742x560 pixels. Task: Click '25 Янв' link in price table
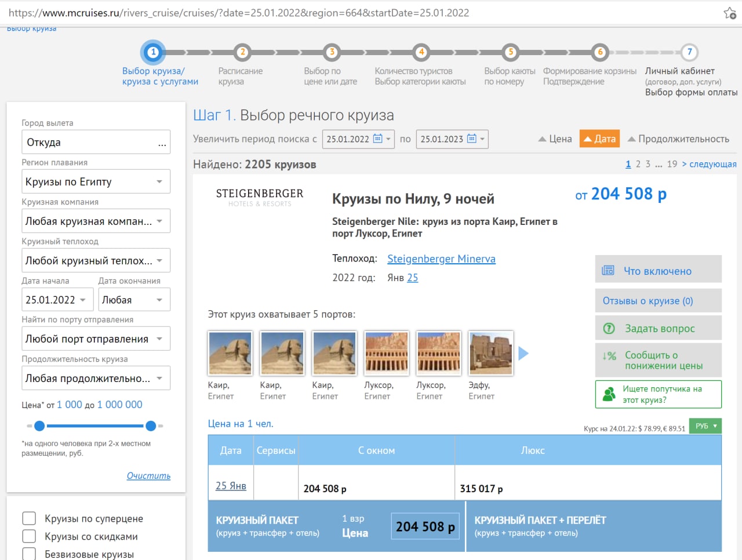pos(231,486)
